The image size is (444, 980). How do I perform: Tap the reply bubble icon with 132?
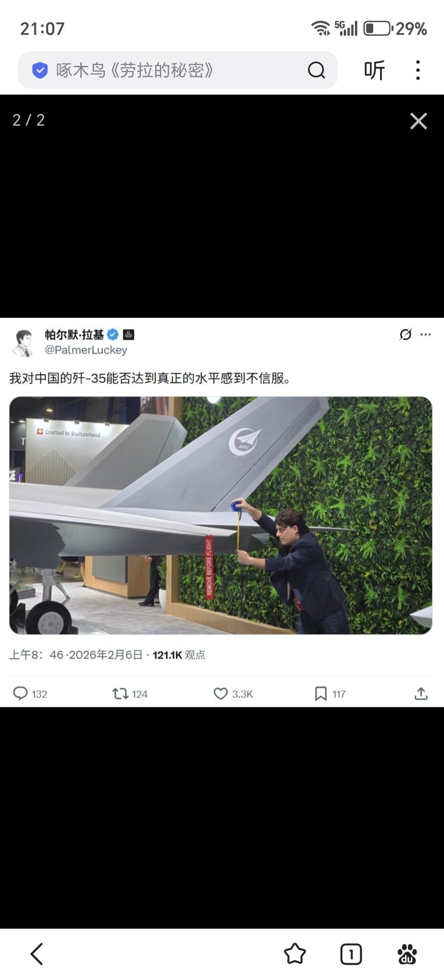pyautogui.click(x=20, y=694)
